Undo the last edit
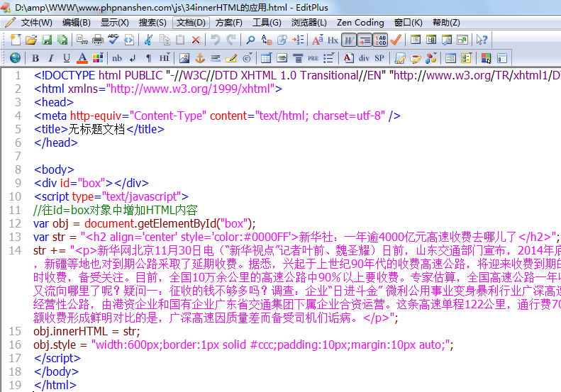The height and width of the screenshot is (392, 561). pyautogui.click(x=215, y=40)
